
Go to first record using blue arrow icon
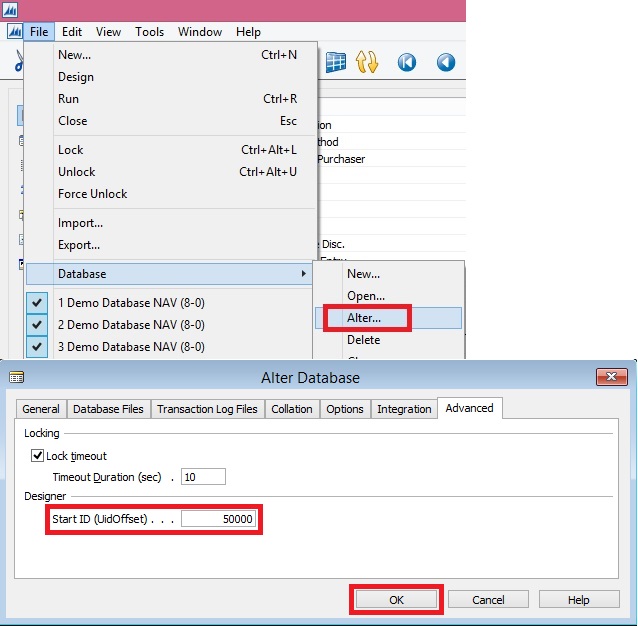pos(407,62)
